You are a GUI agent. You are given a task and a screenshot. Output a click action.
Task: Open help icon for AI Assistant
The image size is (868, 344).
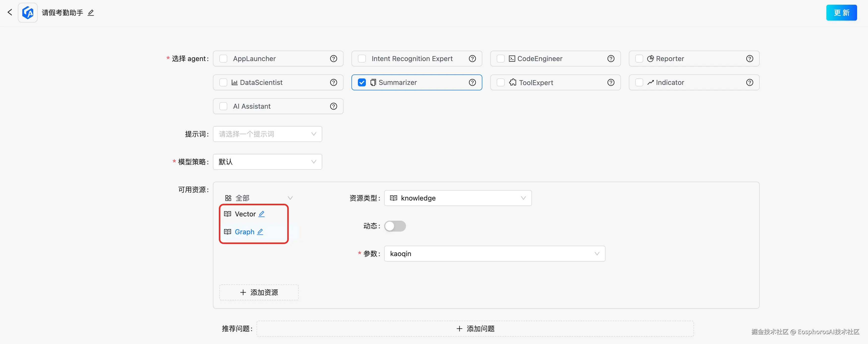[x=333, y=106]
